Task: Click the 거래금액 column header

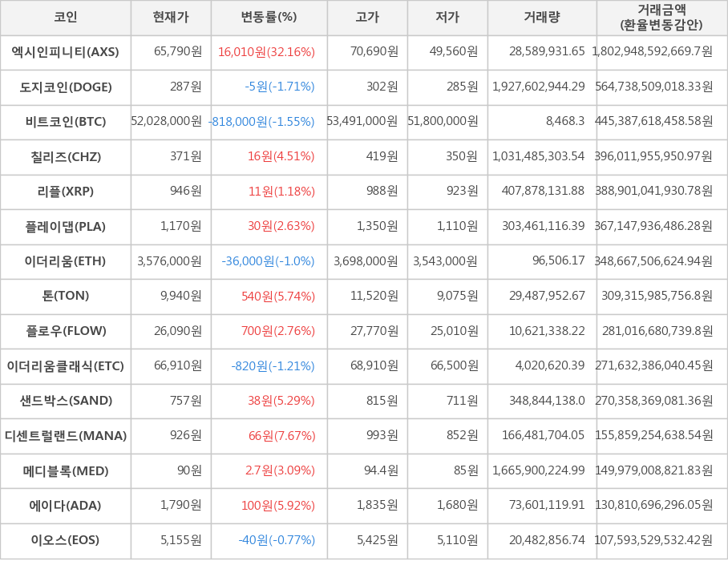Action: (661, 18)
